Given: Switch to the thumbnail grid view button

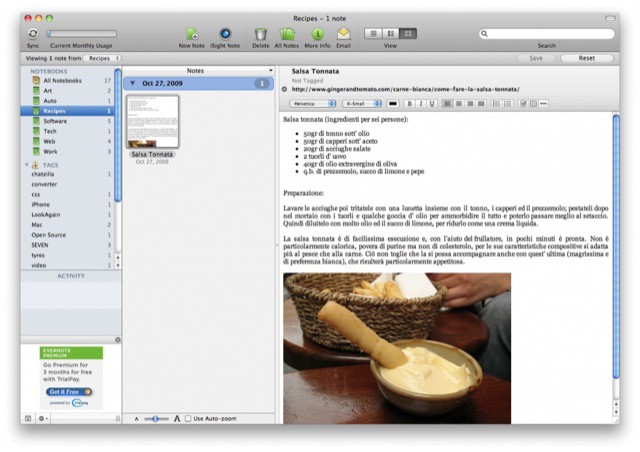Looking at the screenshot, I should 408,34.
